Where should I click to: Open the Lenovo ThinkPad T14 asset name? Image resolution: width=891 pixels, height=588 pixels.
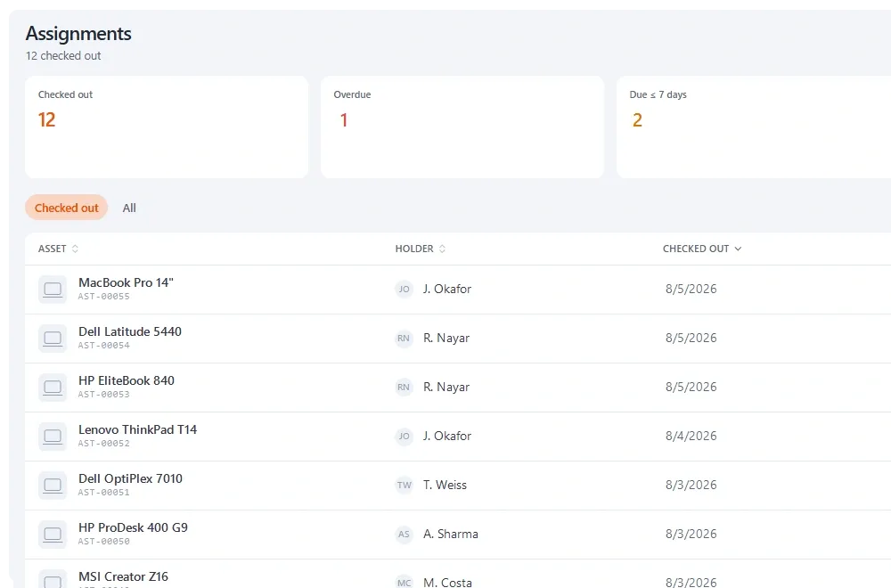[137, 429]
